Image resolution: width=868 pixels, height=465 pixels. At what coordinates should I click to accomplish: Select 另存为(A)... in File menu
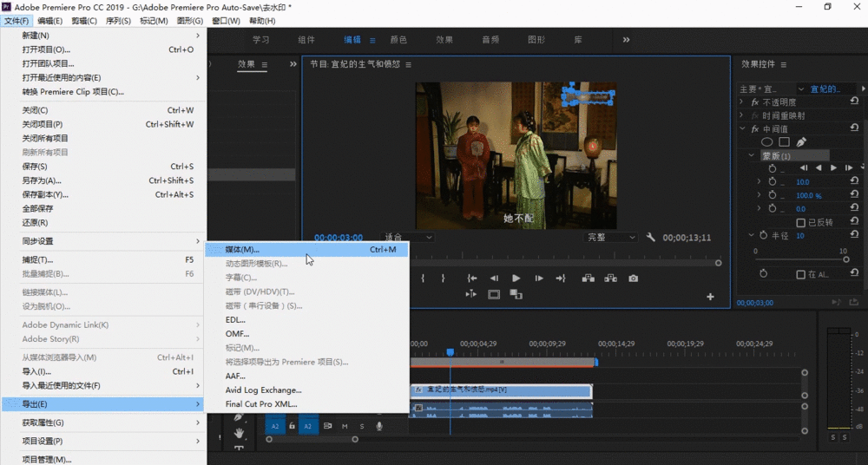(103, 180)
